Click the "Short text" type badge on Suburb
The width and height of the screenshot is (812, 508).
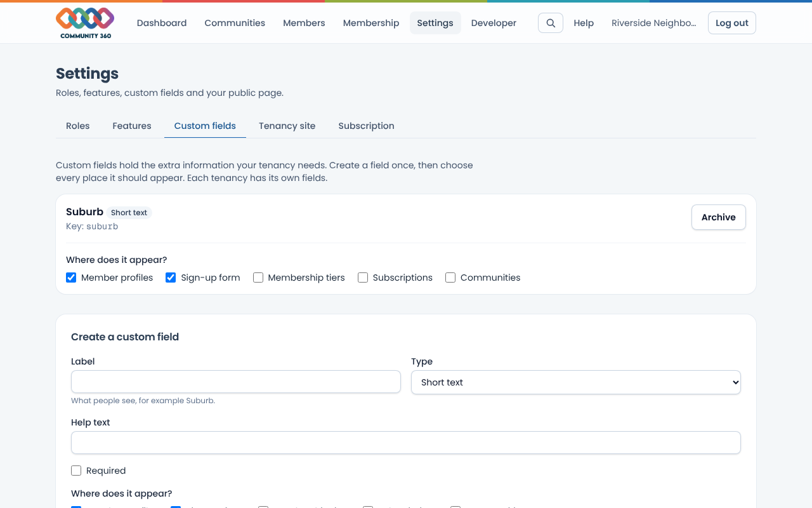(129, 213)
